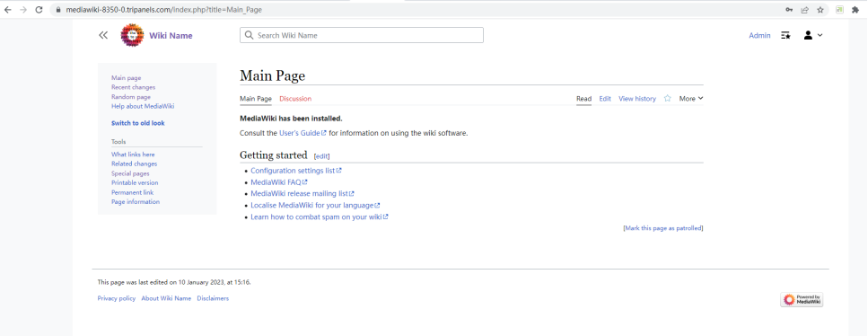
Task: Open About Wiki Name footer link
Action: [x=166, y=298]
